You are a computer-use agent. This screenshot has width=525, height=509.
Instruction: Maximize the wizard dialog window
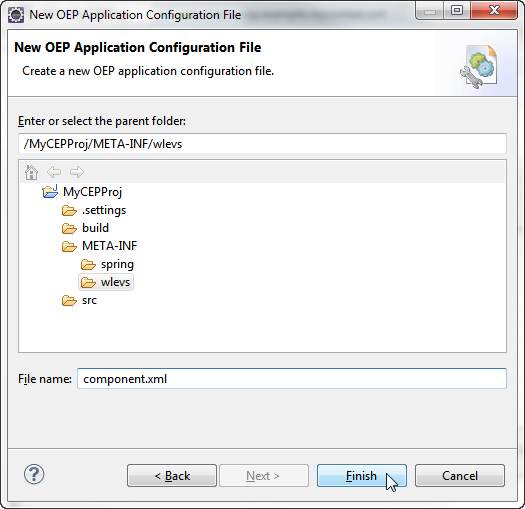[457, 11]
